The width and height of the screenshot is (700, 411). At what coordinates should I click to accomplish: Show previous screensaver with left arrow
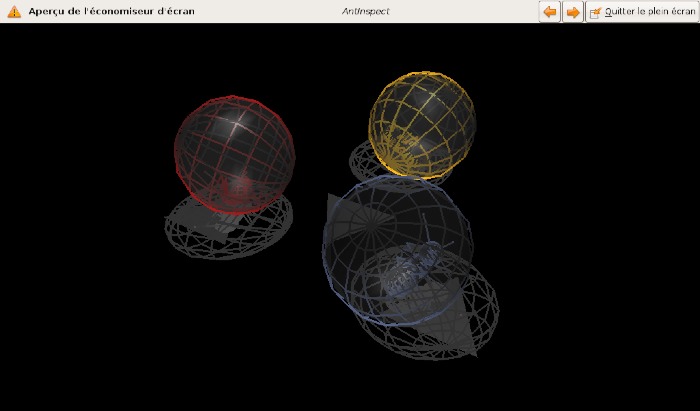550,12
